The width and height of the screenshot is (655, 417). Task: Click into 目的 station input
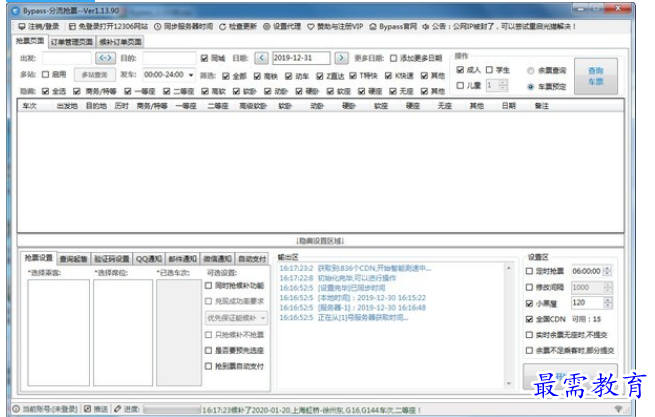169,58
